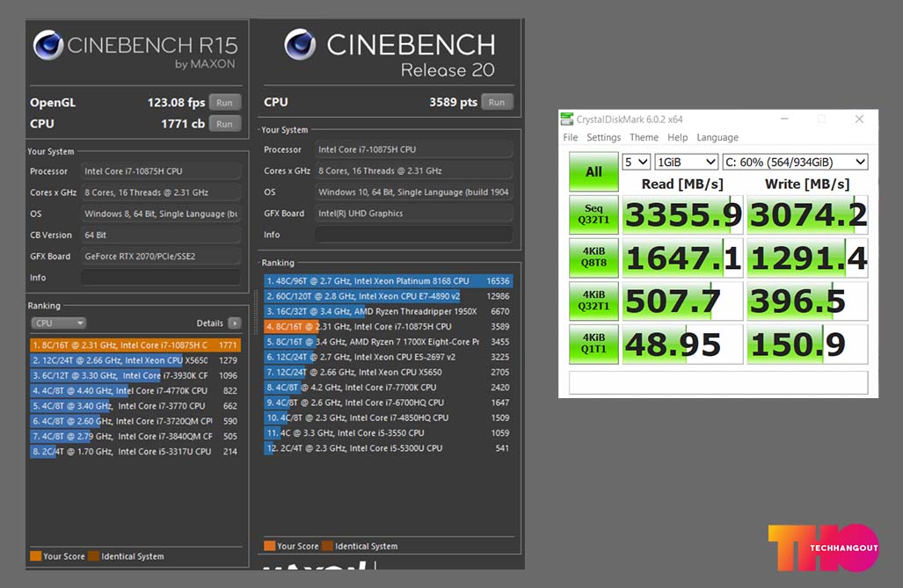Select R20 ranking row Xeon CPU E5-2697 v2
The height and width of the screenshot is (588, 903).
388,357
